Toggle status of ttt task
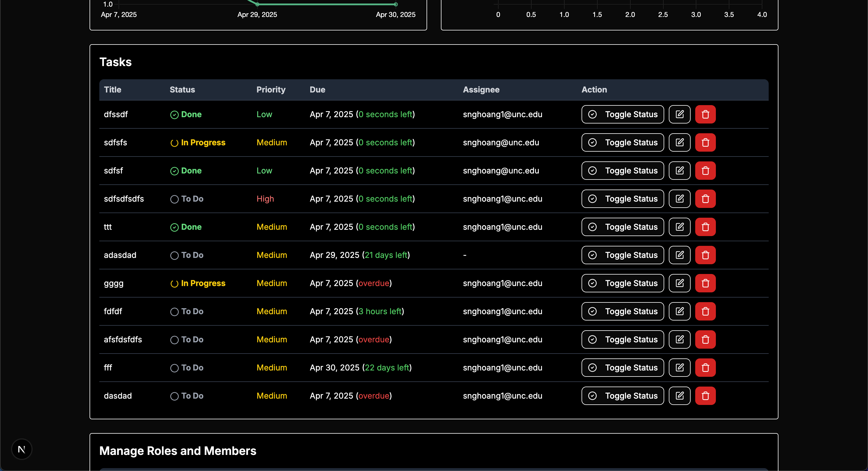The height and width of the screenshot is (471, 868). tap(622, 227)
